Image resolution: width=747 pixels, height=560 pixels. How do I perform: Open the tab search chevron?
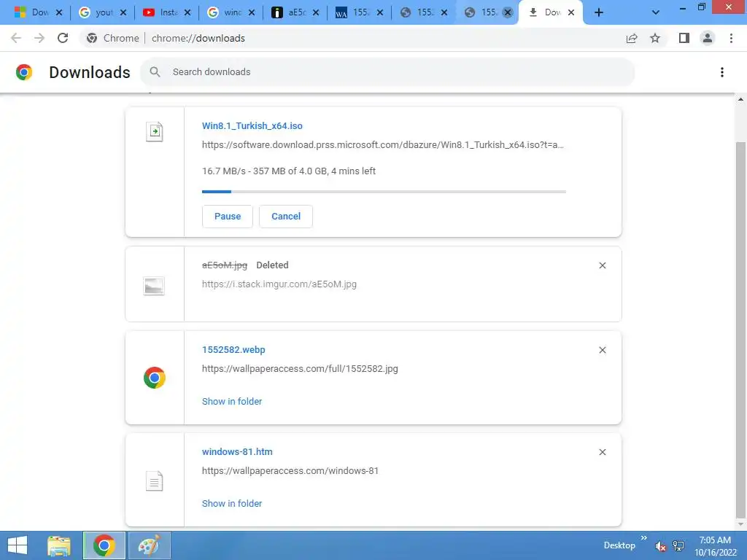[x=656, y=12]
